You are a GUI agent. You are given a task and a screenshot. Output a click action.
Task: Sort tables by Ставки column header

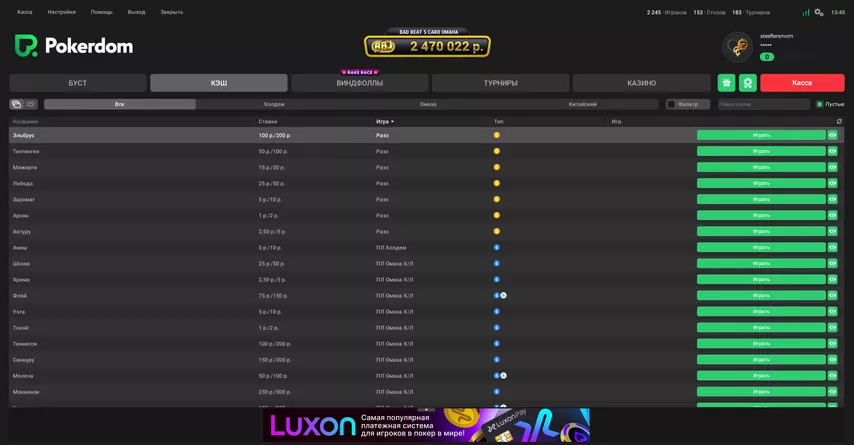pyautogui.click(x=267, y=121)
